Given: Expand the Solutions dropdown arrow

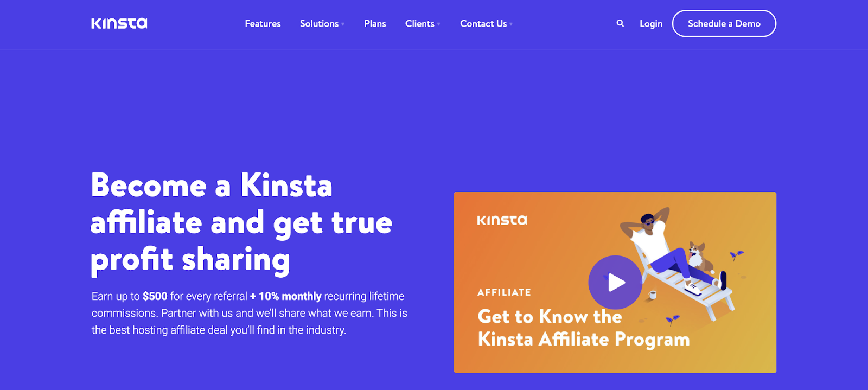Looking at the screenshot, I should click(x=343, y=24).
